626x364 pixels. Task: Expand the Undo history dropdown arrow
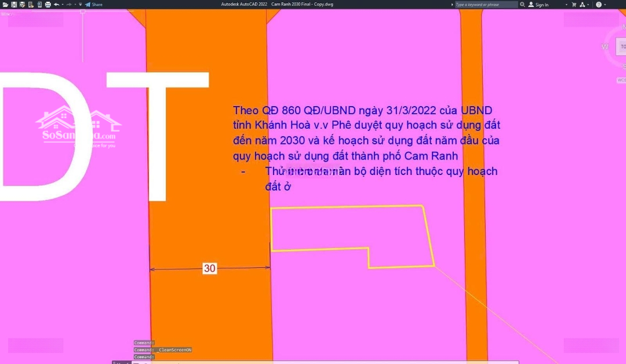click(x=62, y=4)
